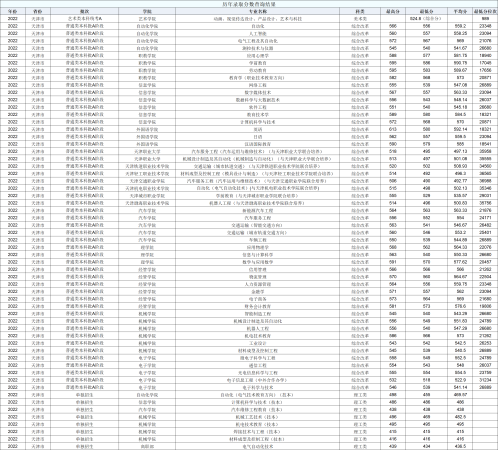Image resolution: width=498 pixels, height=450 pixels.
Task: Click the 最低分 column header
Action: click(427, 11)
